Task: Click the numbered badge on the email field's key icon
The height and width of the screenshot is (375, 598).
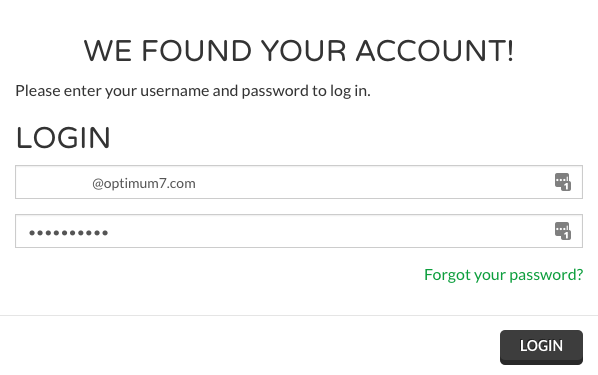Action: (x=567, y=187)
